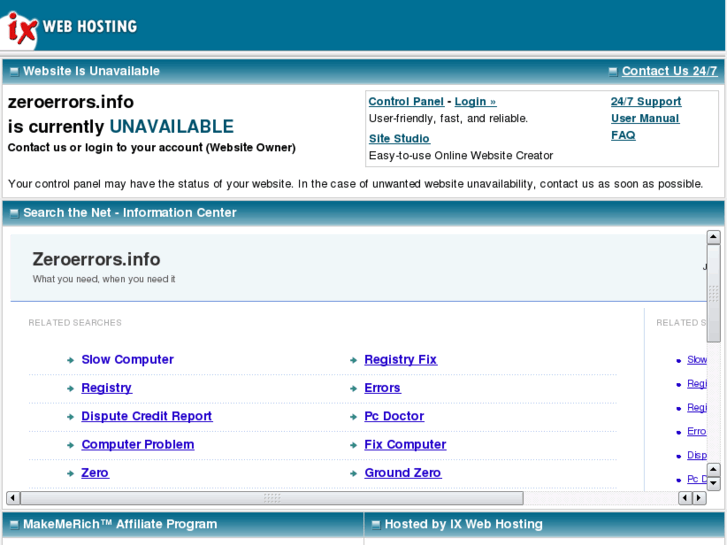
Task: Click the inner frame vertical scrollbar thumb
Action: coord(713,293)
